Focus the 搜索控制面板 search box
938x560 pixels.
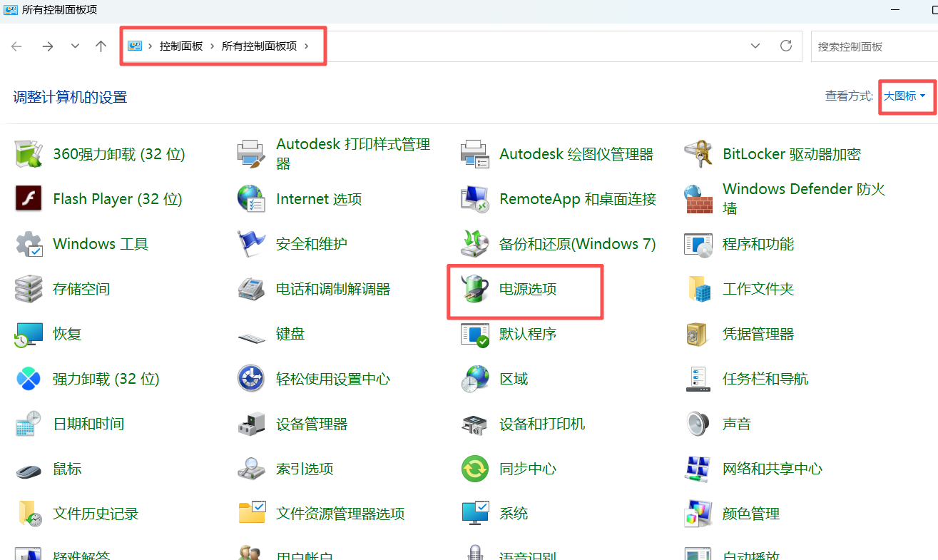click(875, 46)
